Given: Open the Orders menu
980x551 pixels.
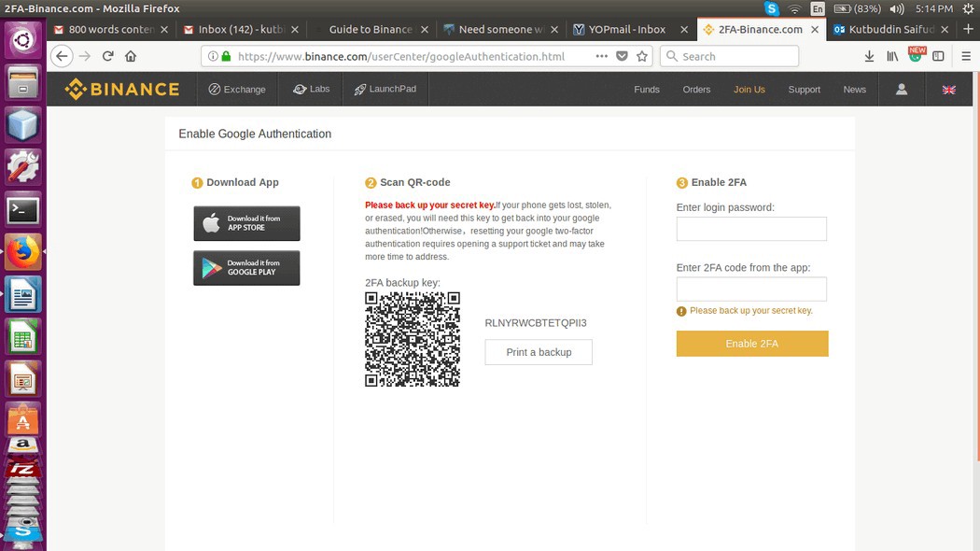Looking at the screenshot, I should pyautogui.click(x=696, y=90).
